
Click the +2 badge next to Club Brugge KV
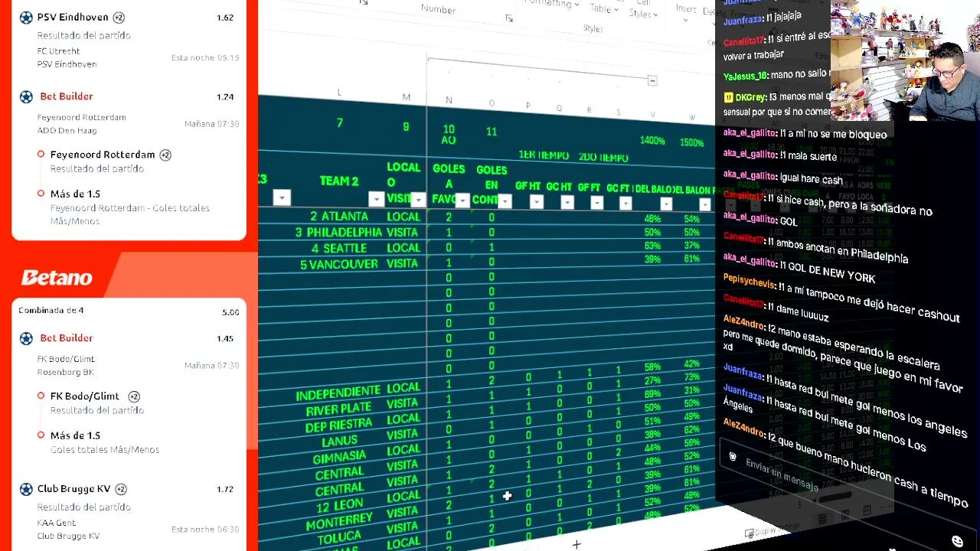point(120,489)
